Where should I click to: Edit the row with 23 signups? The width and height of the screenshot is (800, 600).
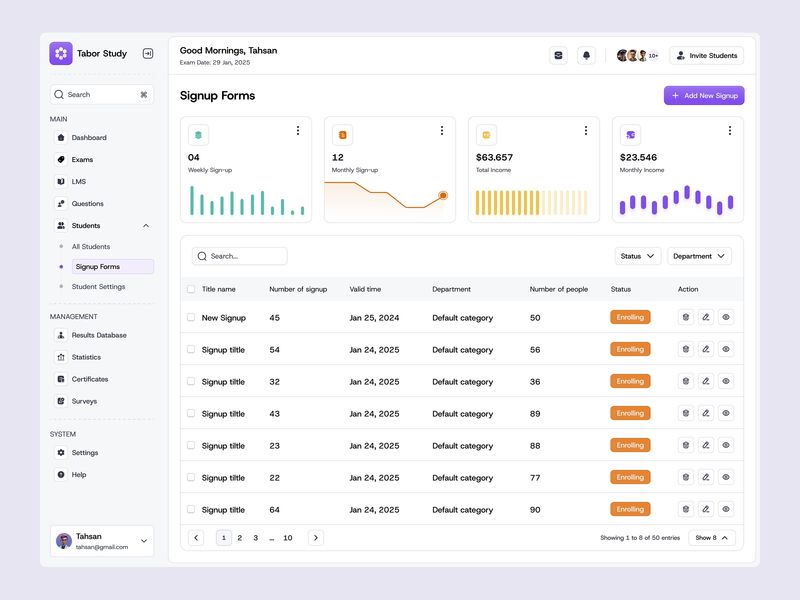tap(706, 445)
